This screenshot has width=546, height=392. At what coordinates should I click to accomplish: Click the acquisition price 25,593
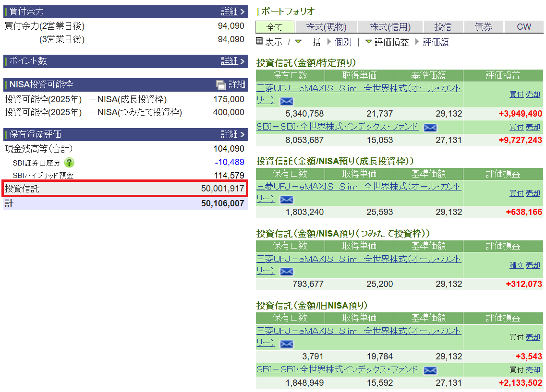[x=379, y=212]
